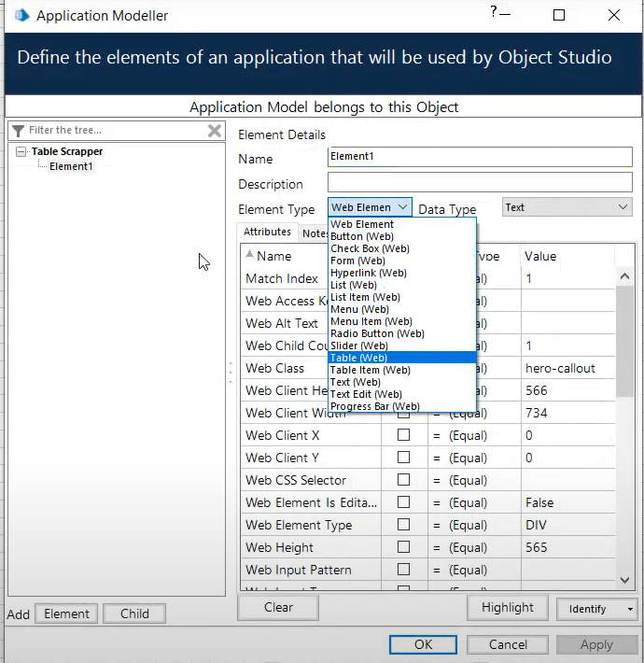Click the Web Class value hero-callout

560,368
